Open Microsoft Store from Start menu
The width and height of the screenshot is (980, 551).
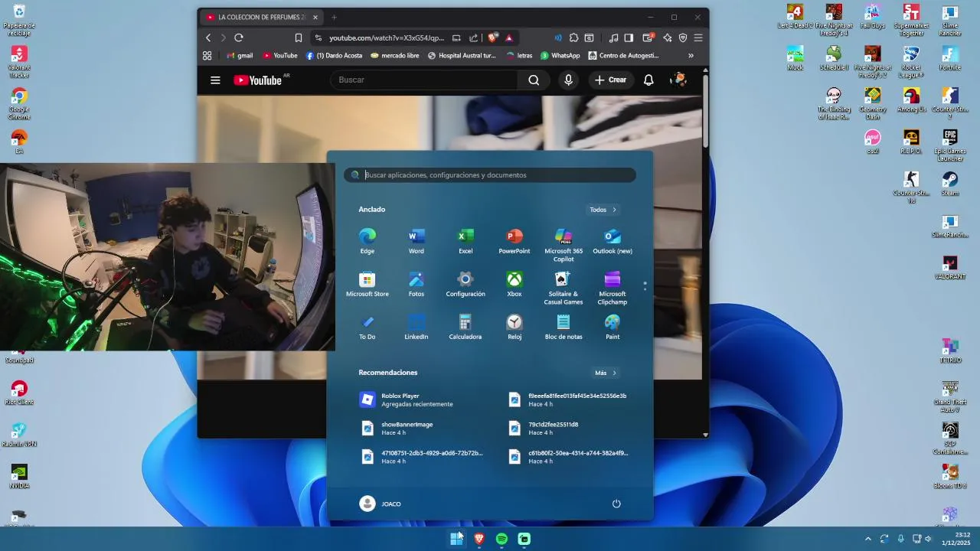(x=367, y=284)
